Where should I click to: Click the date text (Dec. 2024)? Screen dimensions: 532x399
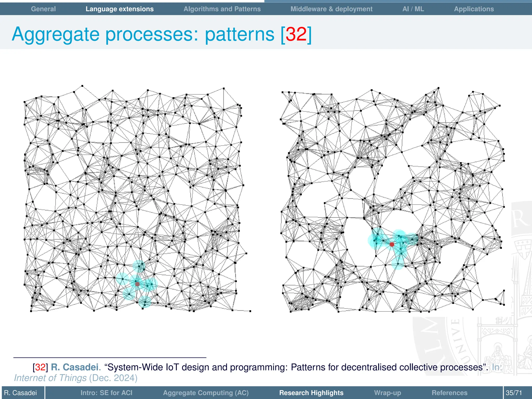[x=113, y=378]
